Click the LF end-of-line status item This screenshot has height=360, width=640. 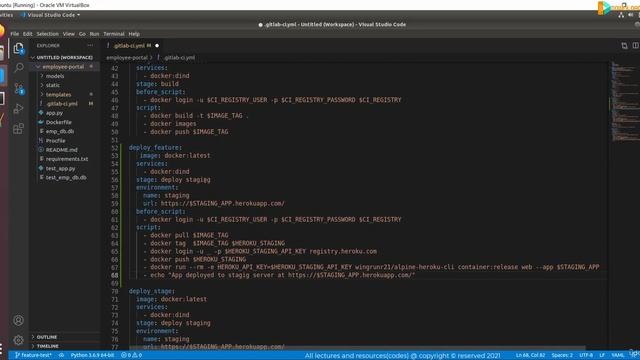602,355
